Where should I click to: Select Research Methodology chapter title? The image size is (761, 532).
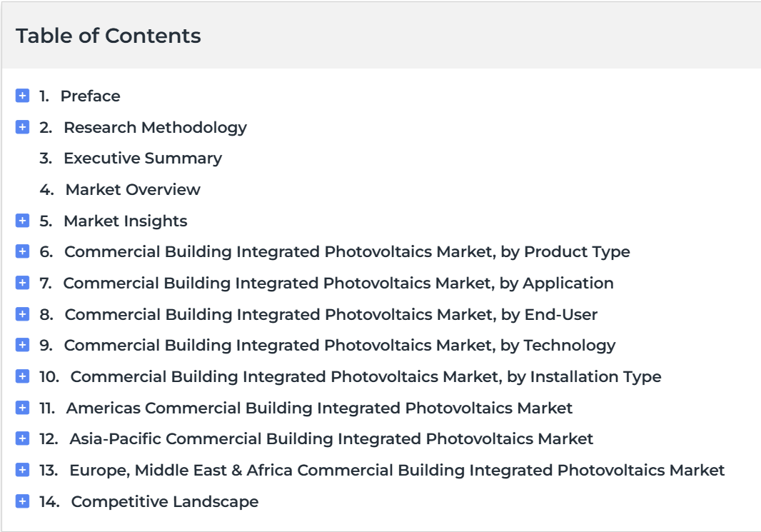point(156,128)
